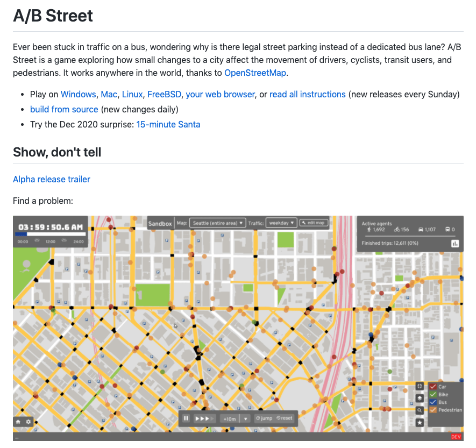Click the '24:00' end time label
The height and width of the screenshot is (448, 476).
pyautogui.click(x=79, y=242)
